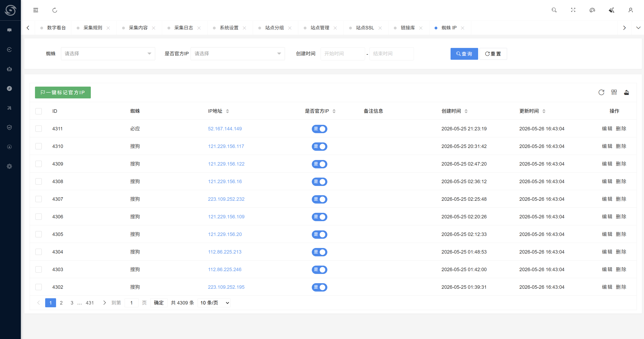Open the user profile icon
Image resolution: width=644 pixels, height=339 pixels.
[x=631, y=10]
